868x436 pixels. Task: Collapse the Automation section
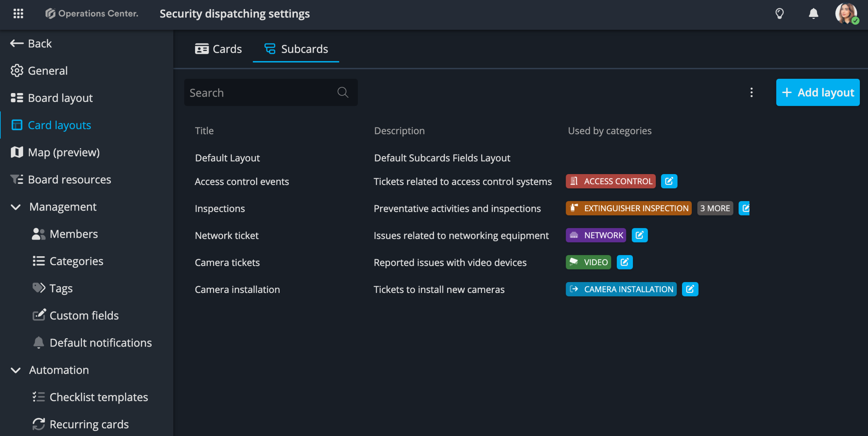pyautogui.click(x=16, y=370)
